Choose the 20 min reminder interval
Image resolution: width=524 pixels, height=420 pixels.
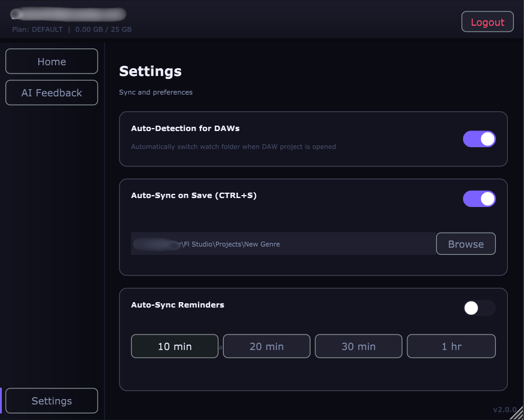(266, 346)
